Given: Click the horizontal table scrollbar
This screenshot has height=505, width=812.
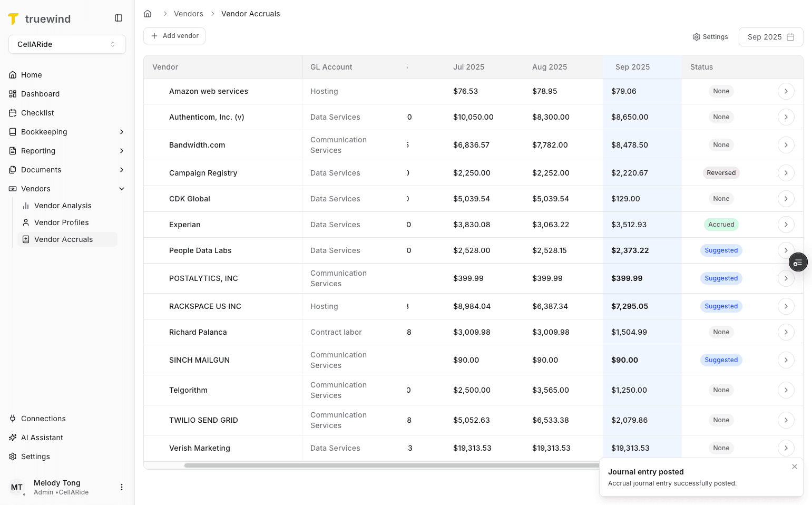Looking at the screenshot, I should 392,465.
